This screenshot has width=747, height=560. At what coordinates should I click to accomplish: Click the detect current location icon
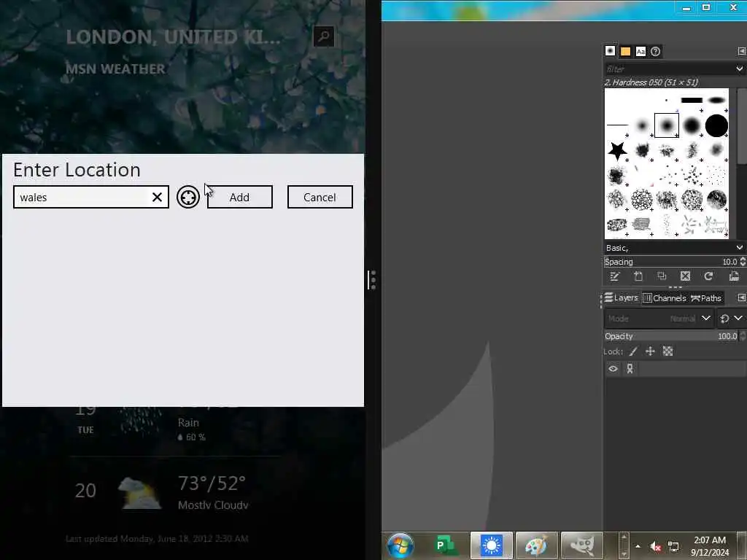click(x=187, y=197)
